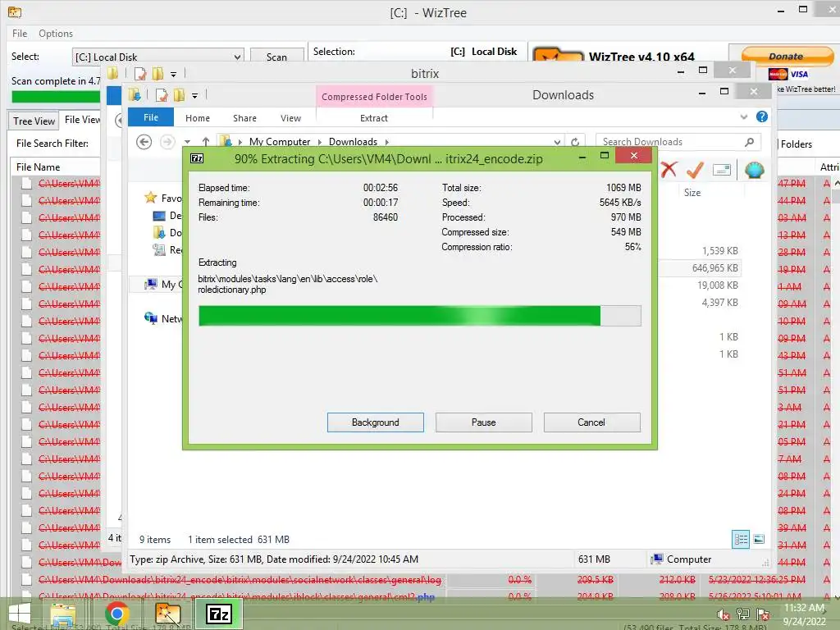
Task: Click the forward arrow in Downloads window
Action: [167, 142]
